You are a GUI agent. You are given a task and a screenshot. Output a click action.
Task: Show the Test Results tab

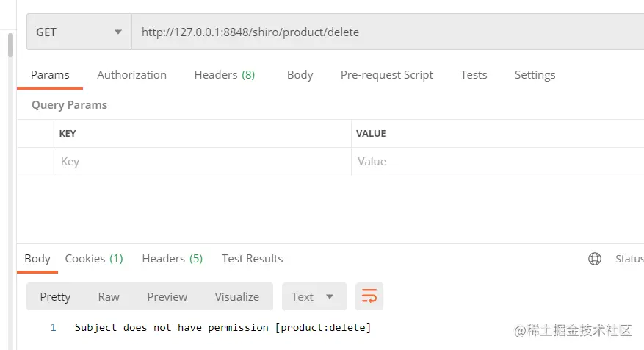(252, 259)
